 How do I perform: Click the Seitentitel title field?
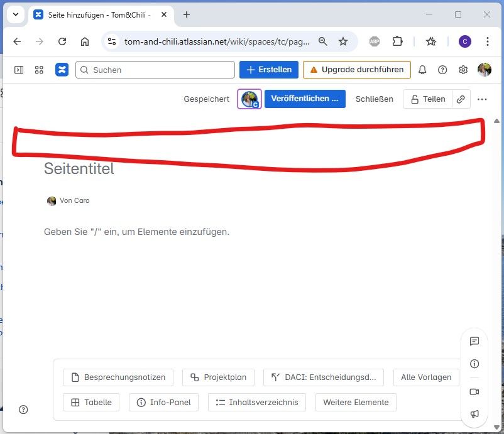pyautogui.click(x=79, y=168)
